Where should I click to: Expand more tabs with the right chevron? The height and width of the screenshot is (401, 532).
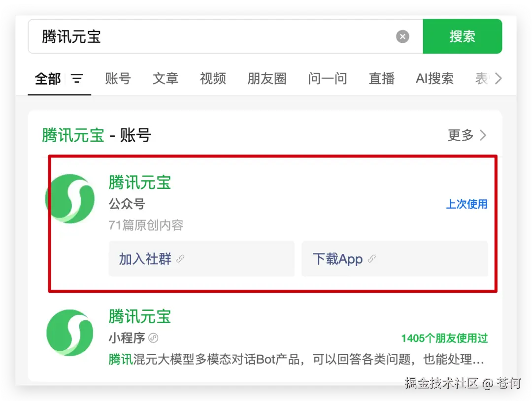pyautogui.click(x=498, y=78)
